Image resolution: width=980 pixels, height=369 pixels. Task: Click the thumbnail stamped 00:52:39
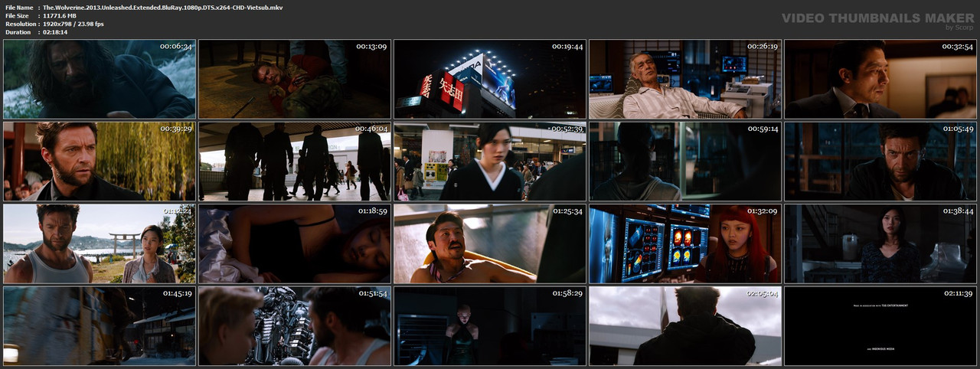(490, 162)
